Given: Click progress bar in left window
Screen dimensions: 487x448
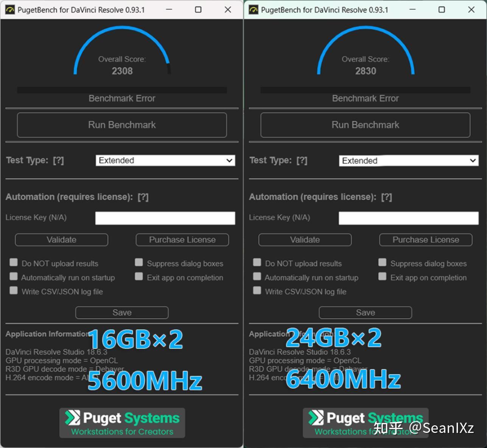Looking at the screenshot, I should (x=122, y=90).
